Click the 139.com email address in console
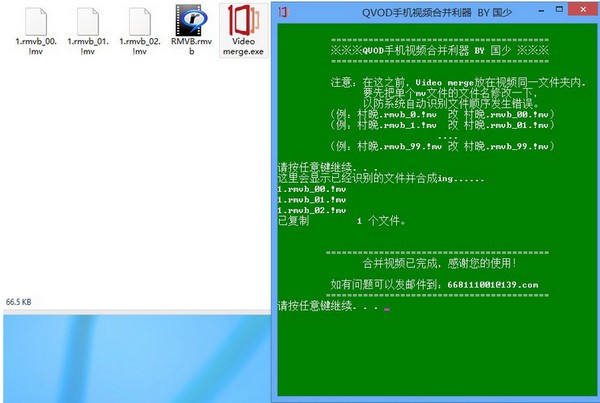This screenshot has width=600, height=403. pos(493,285)
